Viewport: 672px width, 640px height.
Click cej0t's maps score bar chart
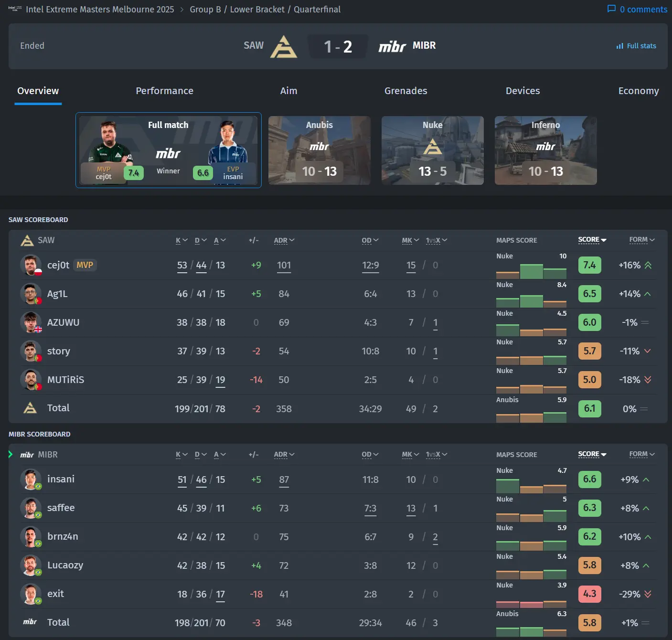pos(531,271)
